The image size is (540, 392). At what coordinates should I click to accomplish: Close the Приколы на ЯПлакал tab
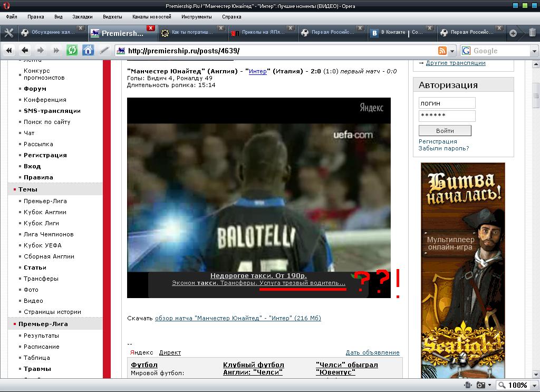291,28
